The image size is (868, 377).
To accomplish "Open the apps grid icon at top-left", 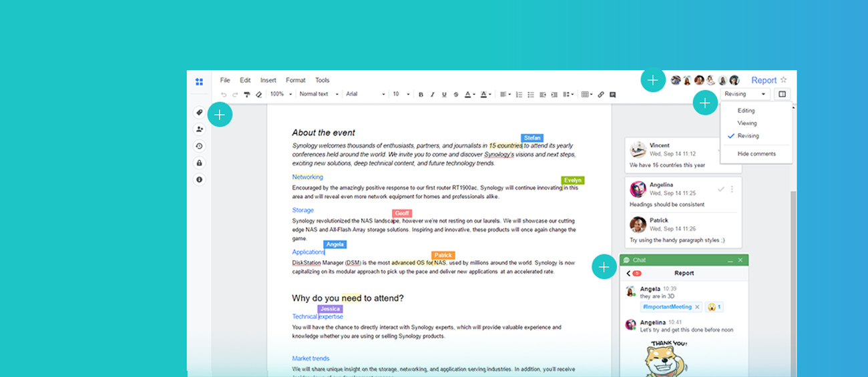I will pos(199,81).
